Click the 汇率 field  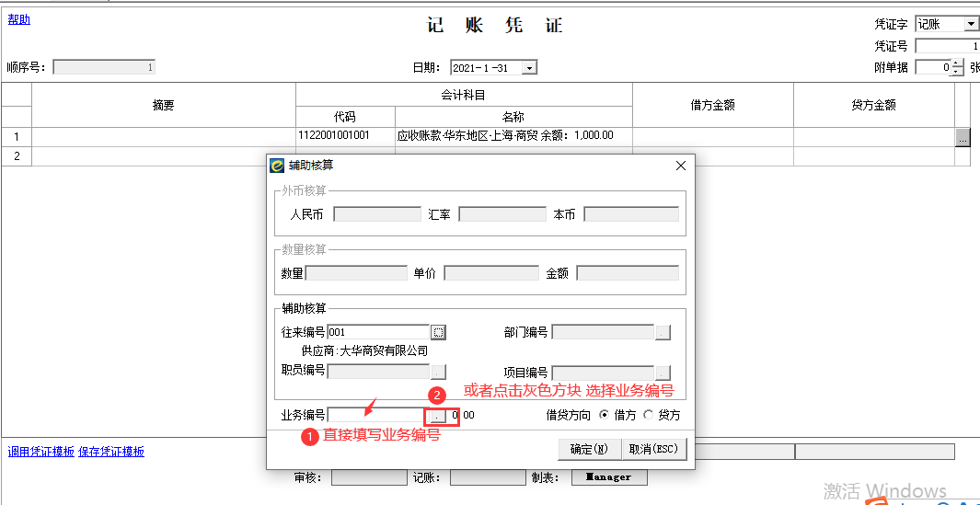[502, 214]
